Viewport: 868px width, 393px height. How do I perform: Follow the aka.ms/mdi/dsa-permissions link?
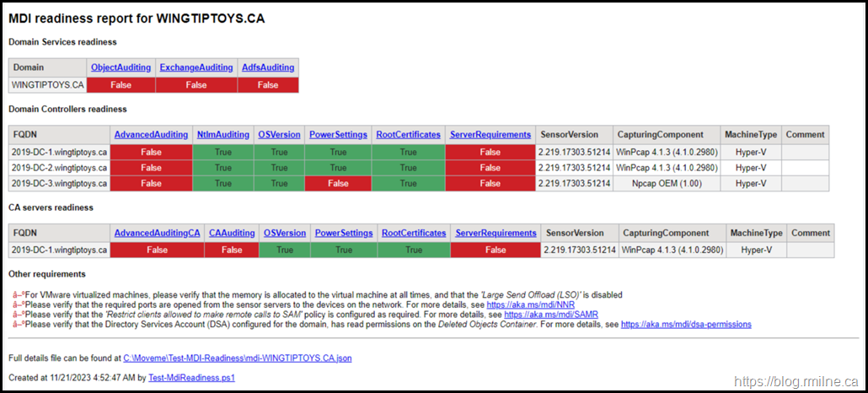pos(686,324)
